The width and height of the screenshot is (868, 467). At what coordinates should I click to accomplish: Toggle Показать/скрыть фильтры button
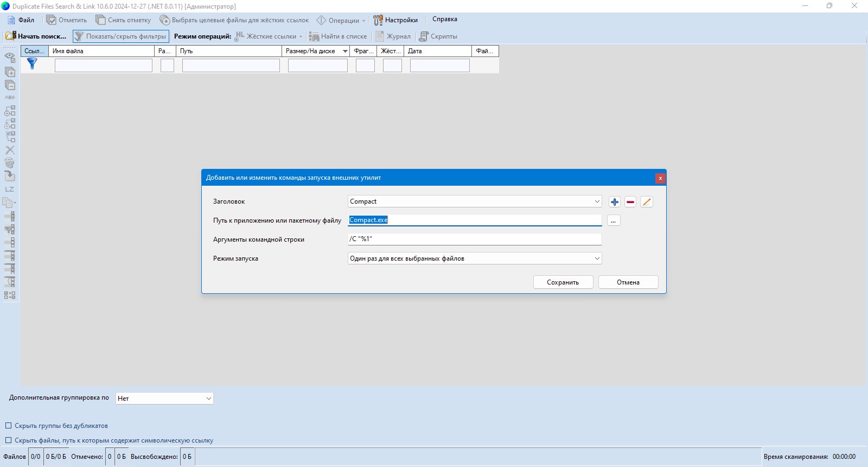pyautogui.click(x=121, y=36)
